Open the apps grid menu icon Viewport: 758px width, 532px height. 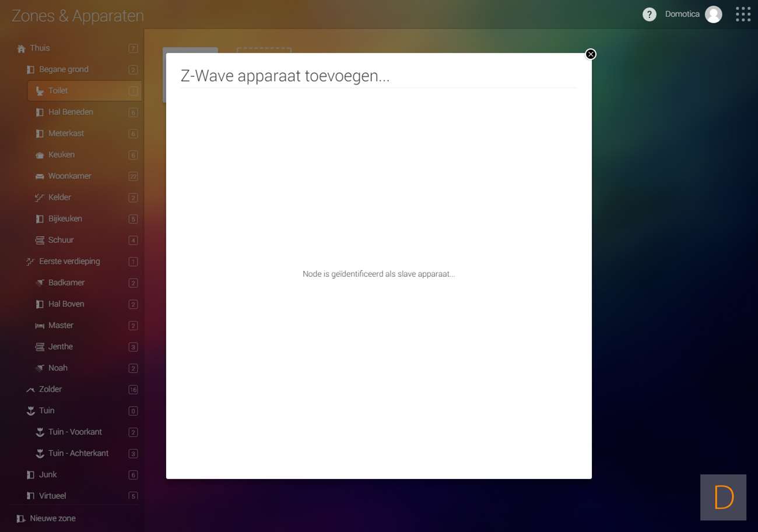point(743,15)
